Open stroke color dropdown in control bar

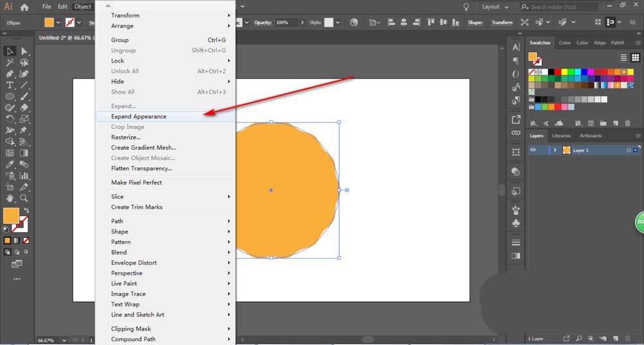click(x=79, y=23)
